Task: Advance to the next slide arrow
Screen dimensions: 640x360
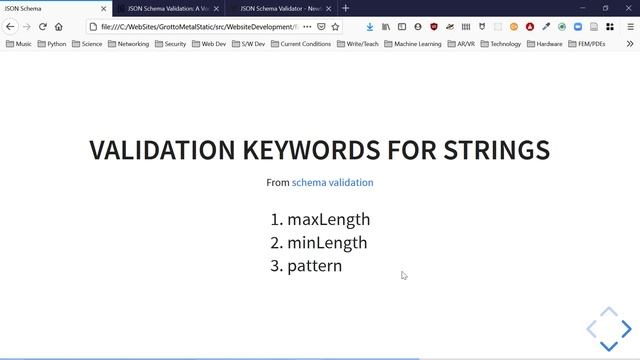Action: point(626,329)
